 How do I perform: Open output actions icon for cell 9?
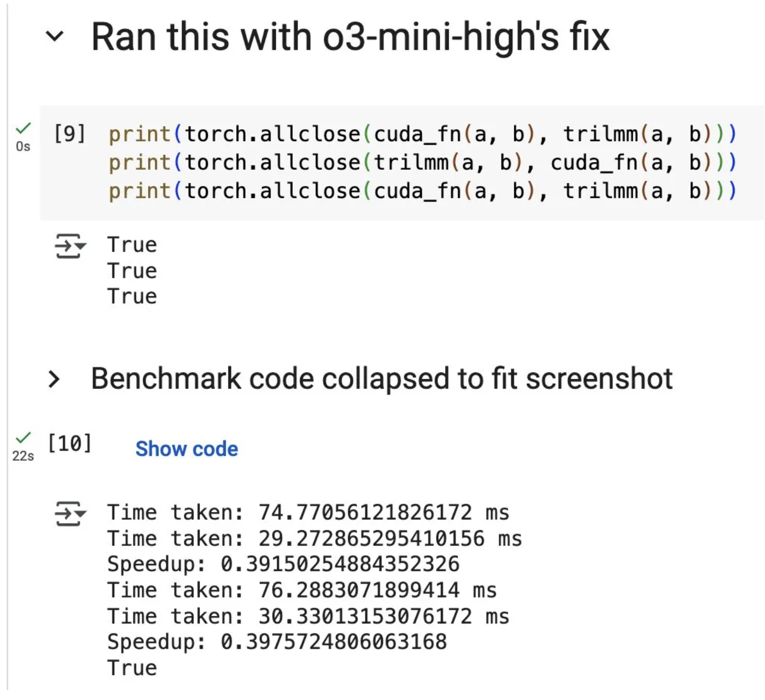pyautogui.click(x=70, y=246)
